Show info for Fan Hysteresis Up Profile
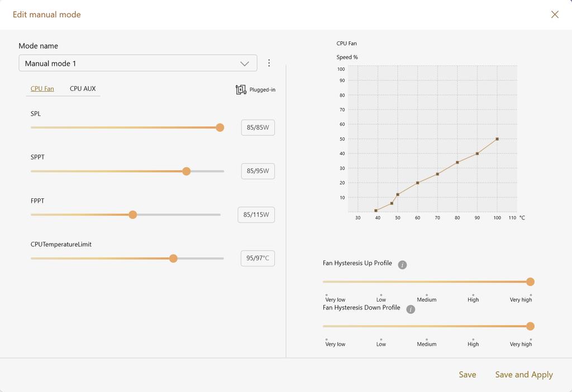572x392 pixels. pyautogui.click(x=402, y=265)
